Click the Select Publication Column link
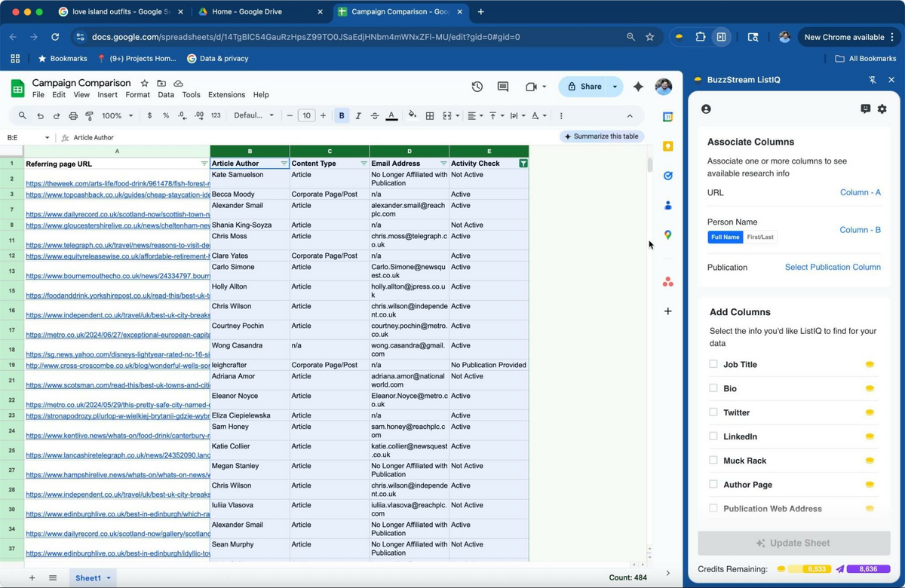The height and width of the screenshot is (588, 905). [832, 267]
